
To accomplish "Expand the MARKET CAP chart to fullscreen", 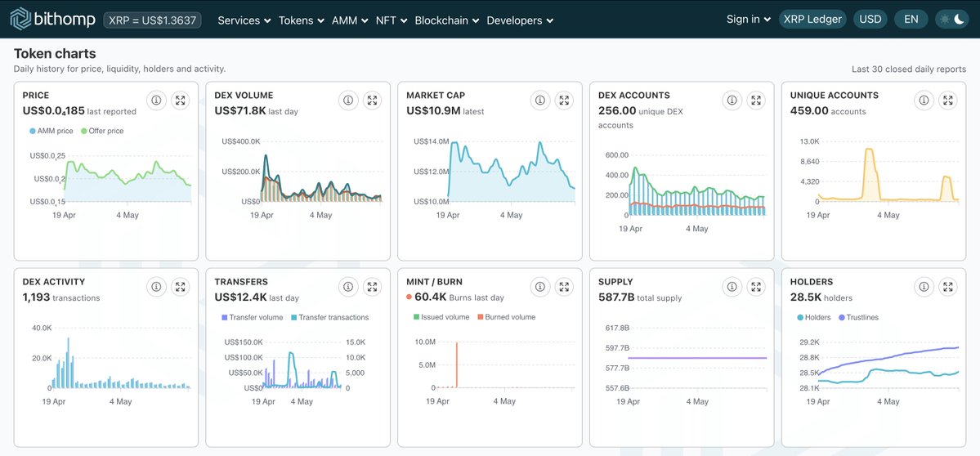I will point(564,100).
